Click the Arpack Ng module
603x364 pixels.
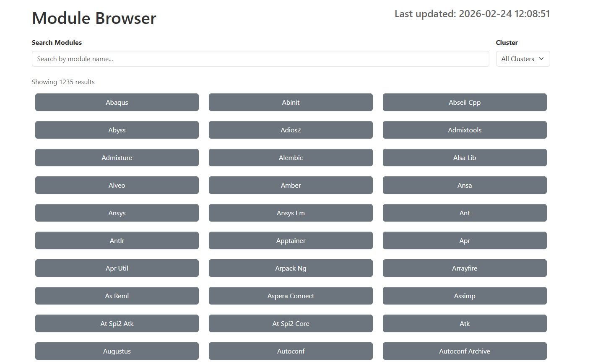(291, 268)
